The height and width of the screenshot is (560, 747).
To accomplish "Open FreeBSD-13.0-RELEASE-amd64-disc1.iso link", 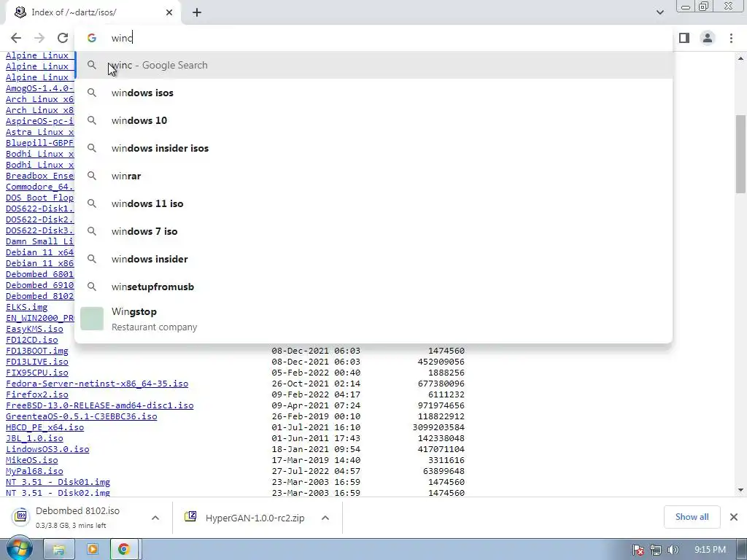I will pos(99,405).
